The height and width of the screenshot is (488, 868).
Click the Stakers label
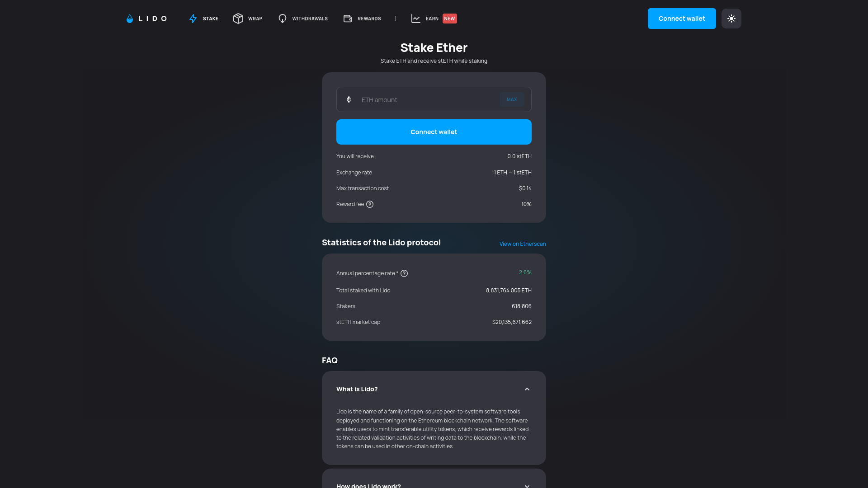click(x=346, y=306)
